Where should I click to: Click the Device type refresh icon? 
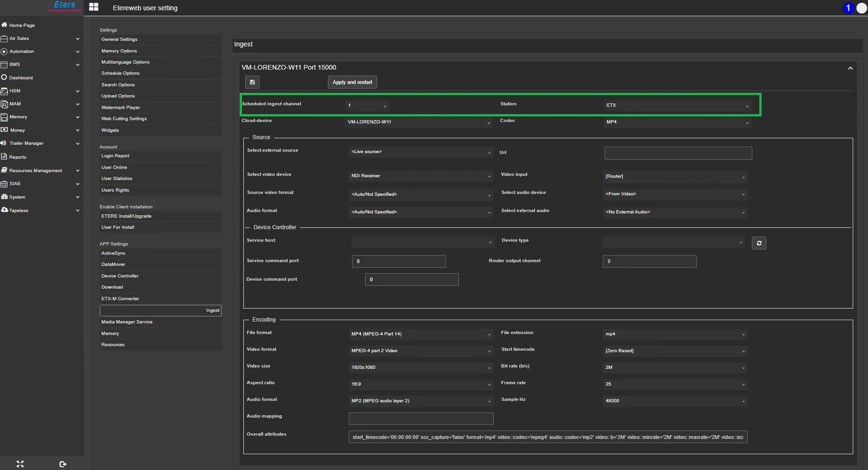pyautogui.click(x=759, y=243)
